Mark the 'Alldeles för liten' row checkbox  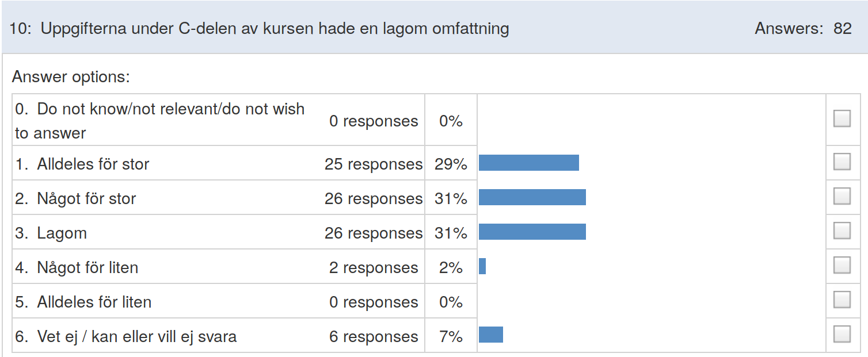pyautogui.click(x=842, y=300)
